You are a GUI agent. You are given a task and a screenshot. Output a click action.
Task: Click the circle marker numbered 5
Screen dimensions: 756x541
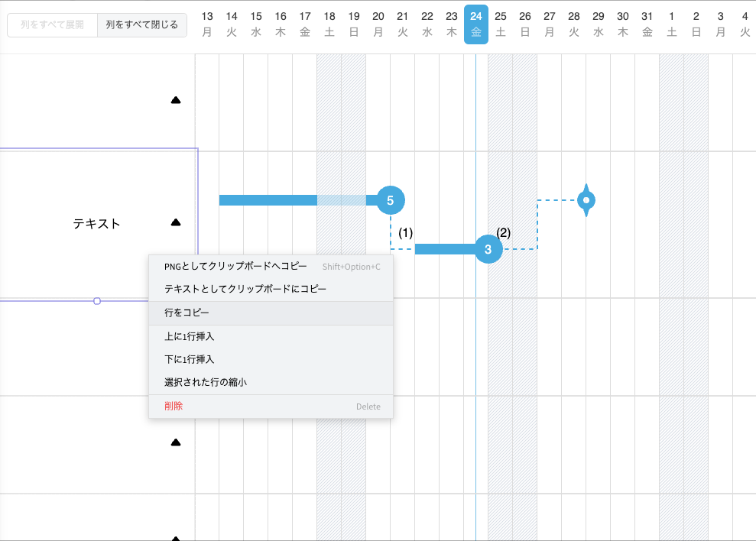click(391, 200)
